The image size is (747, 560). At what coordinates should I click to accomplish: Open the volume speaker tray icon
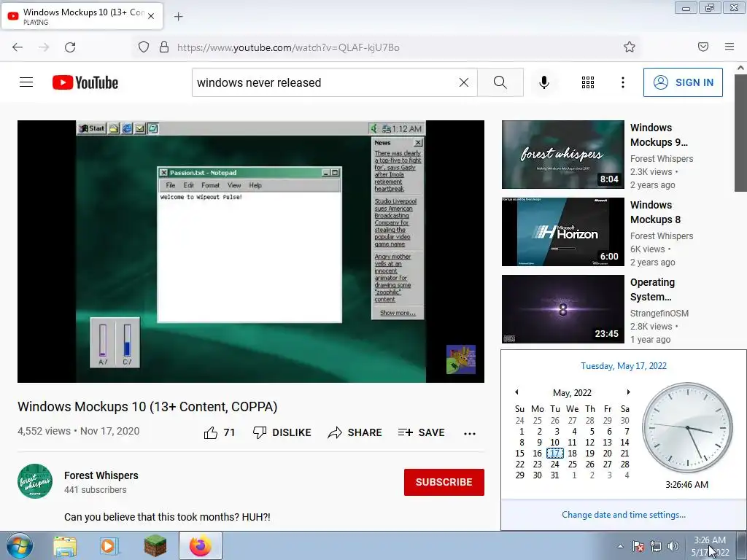(x=673, y=546)
